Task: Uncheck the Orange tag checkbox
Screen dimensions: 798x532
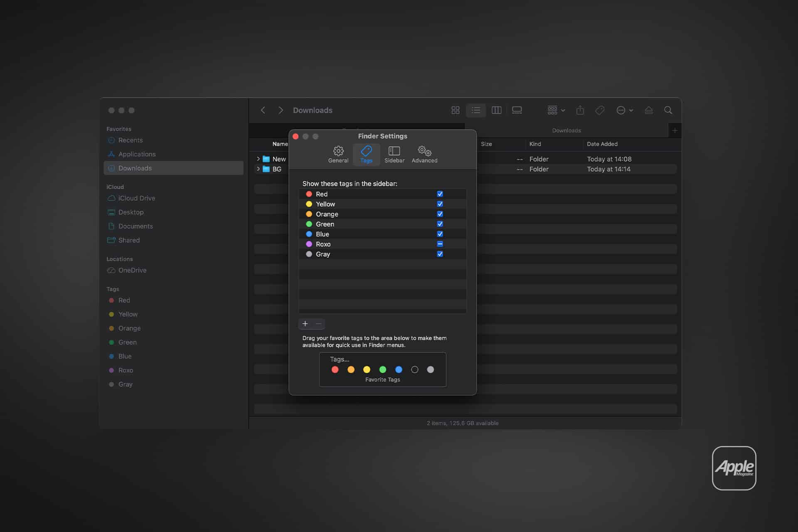Action: (440, 214)
